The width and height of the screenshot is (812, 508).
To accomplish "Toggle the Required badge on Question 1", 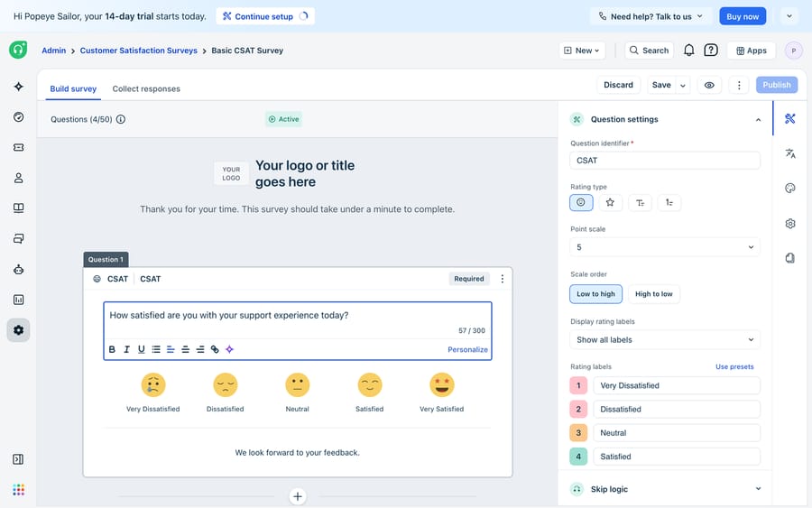I will [x=468, y=279].
